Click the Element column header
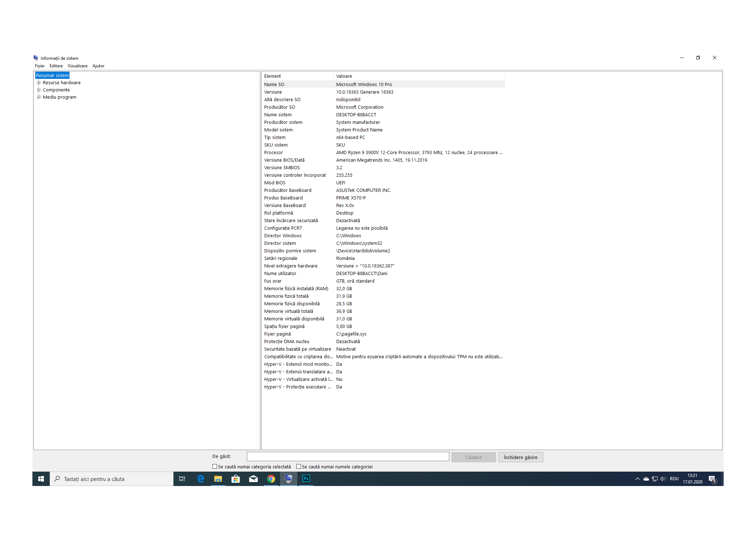Screen dimensions: 756x540 pyautogui.click(x=298, y=76)
